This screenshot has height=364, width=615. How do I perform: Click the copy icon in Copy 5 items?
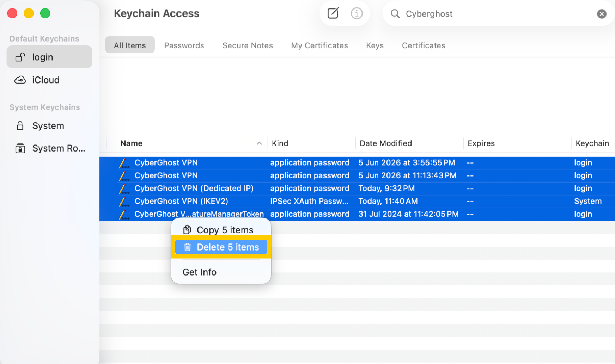[x=187, y=230]
